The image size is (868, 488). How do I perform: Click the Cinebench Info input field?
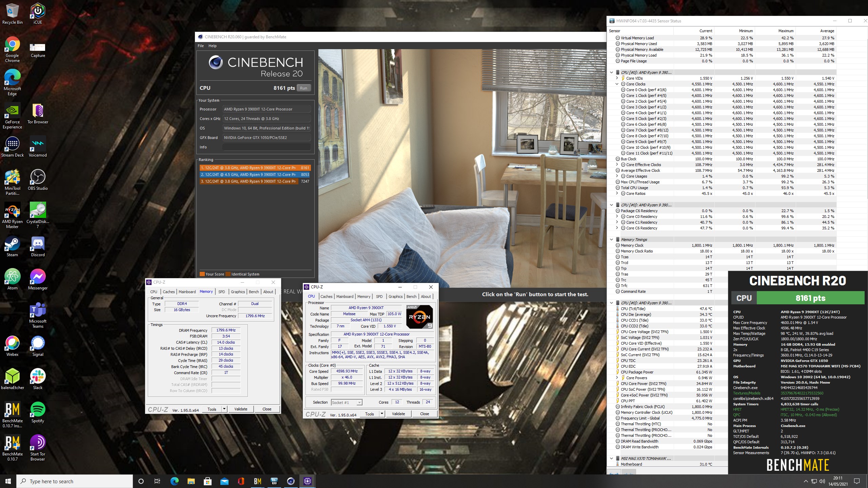267,147
